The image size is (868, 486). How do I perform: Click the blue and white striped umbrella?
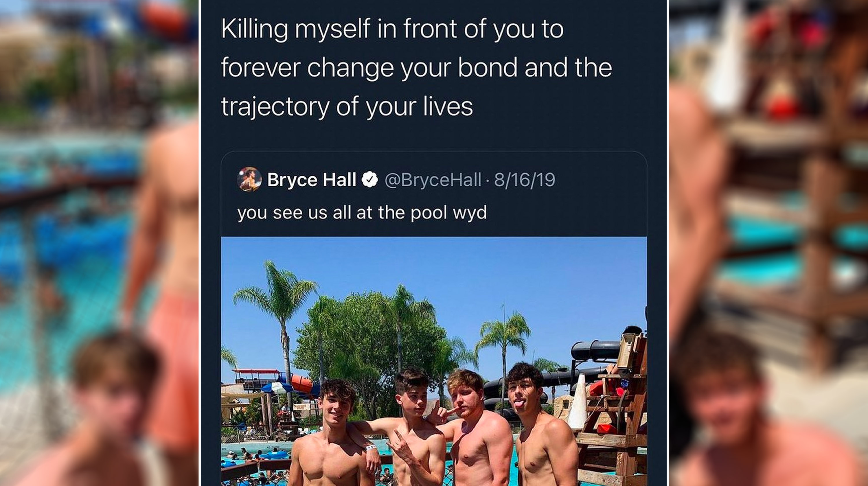(x=276, y=387)
